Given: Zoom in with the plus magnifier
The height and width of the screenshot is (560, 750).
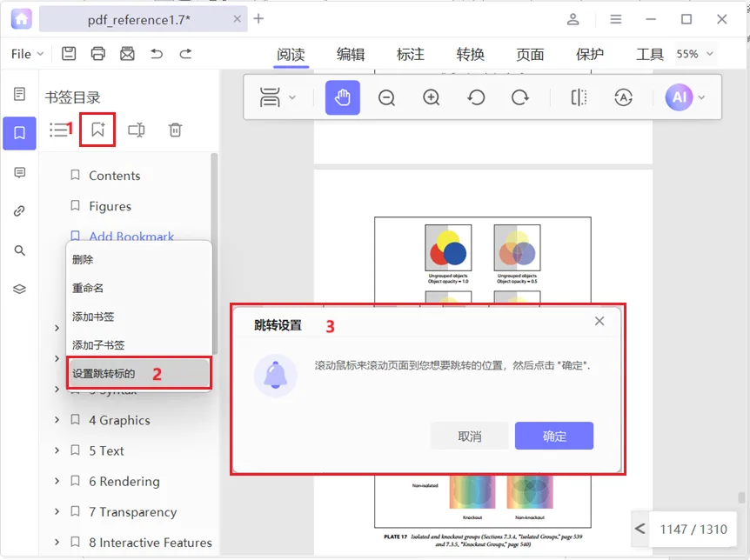Looking at the screenshot, I should point(431,97).
